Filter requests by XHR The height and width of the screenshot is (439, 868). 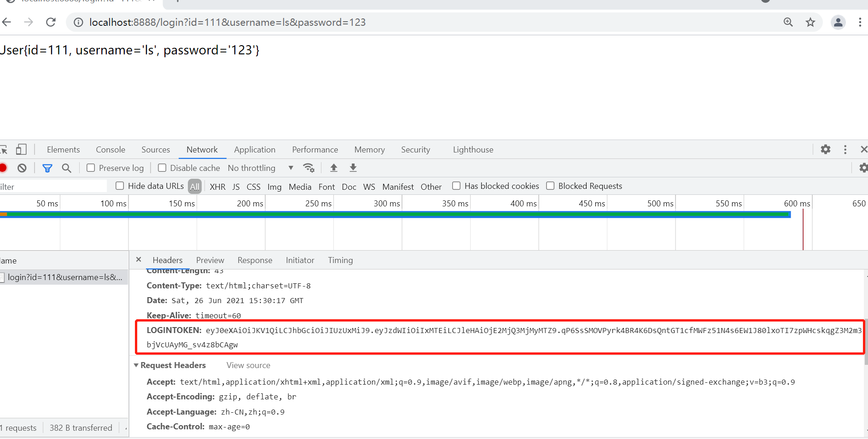(x=217, y=187)
